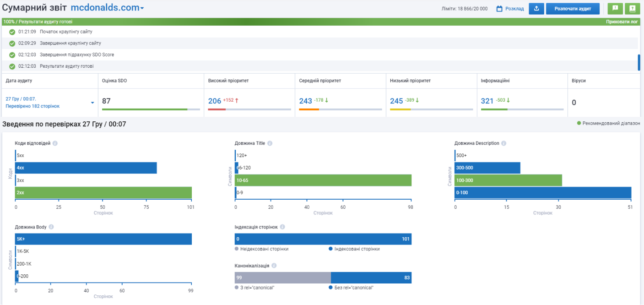Image resolution: width=644 pixels, height=305 pixels.
Task: Click check icon for Результати аудиту готові row
Action: [12, 66]
